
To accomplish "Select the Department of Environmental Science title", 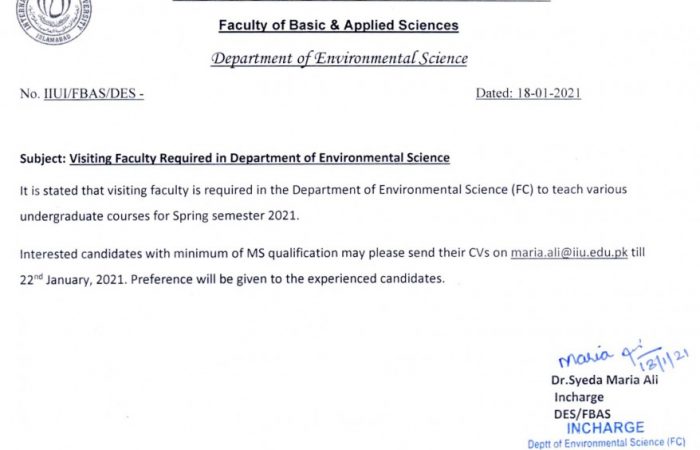I will coord(339,58).
